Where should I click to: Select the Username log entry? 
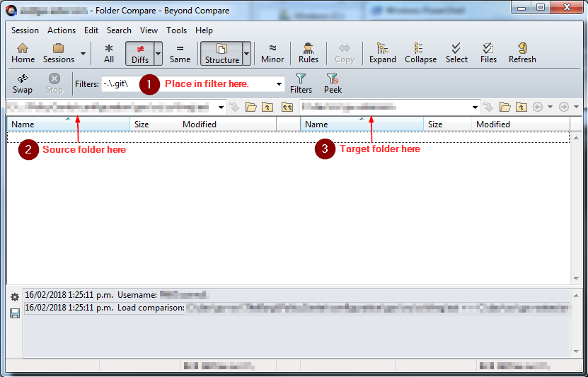pyautogui.click(x=296, y=295)
